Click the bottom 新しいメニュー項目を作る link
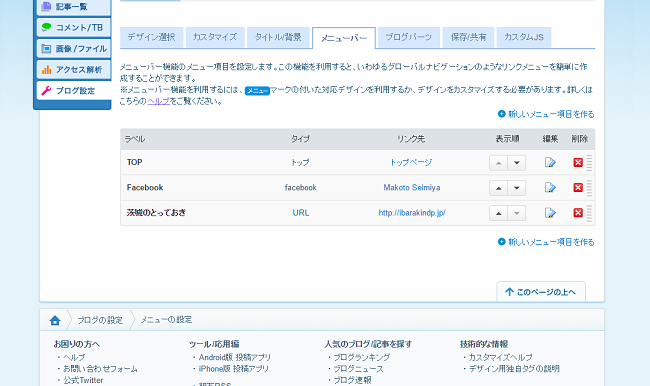The height and width of the screenshot is (386, 650). point(546,242)
